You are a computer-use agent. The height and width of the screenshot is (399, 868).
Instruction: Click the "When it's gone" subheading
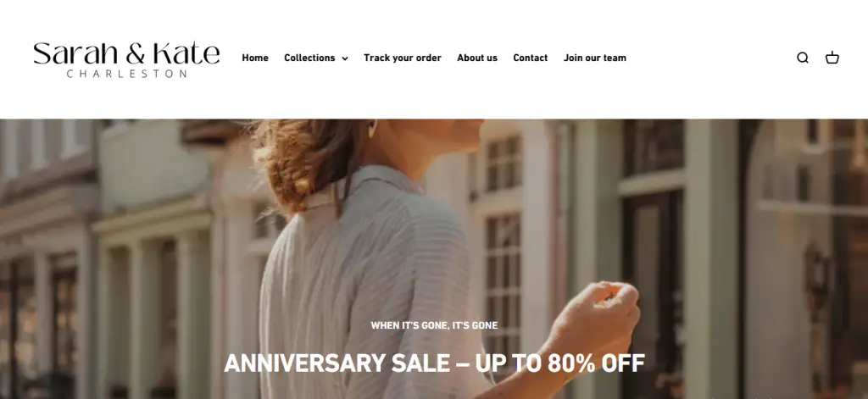pos(434,325)
